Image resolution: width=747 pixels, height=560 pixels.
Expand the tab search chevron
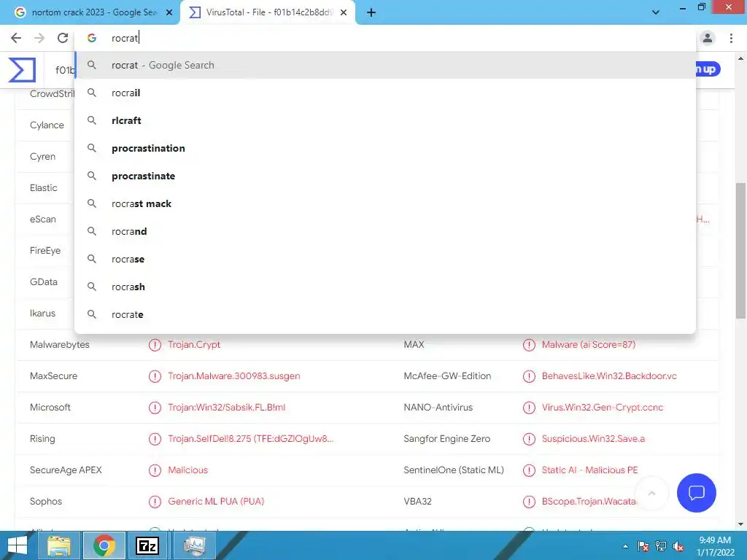(656, 12)
